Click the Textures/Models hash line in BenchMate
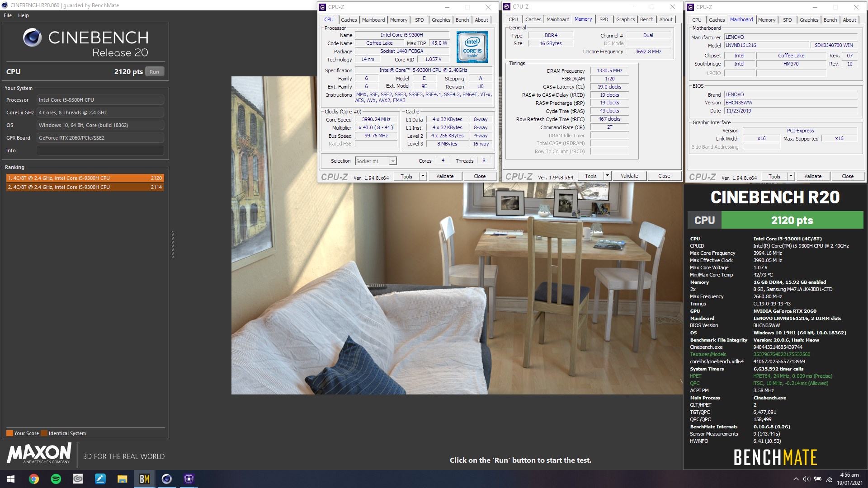The height and width of the screenshot is (488, 868). [750, 354]
